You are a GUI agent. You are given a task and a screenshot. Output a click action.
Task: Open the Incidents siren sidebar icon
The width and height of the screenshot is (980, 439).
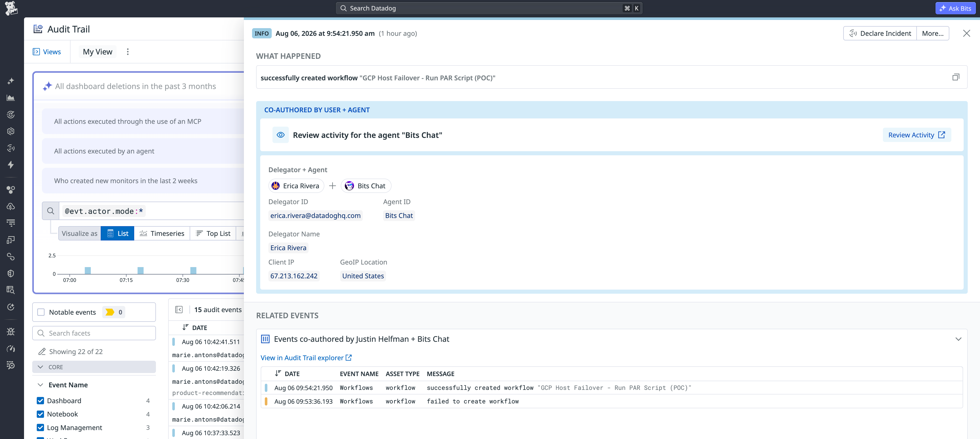click(11, 148)
